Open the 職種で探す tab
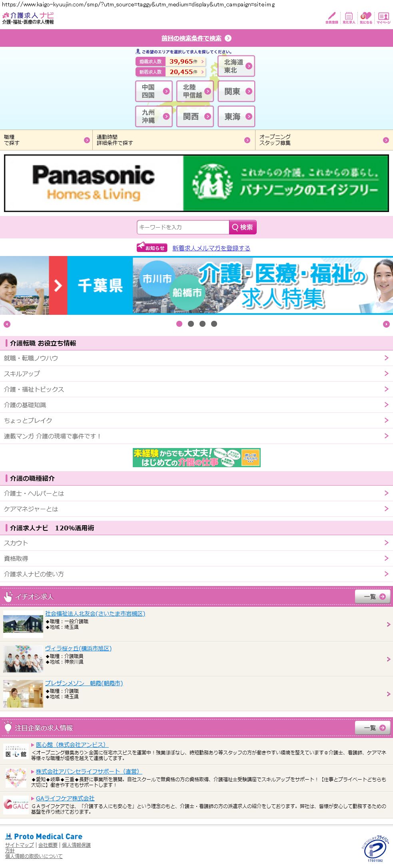The image size is (393, 868). (46, 140)
